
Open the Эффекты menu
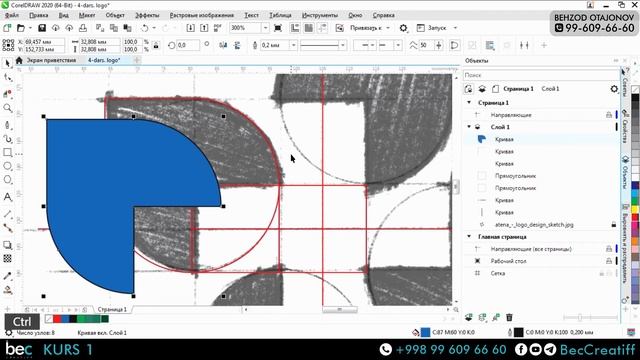147,15
